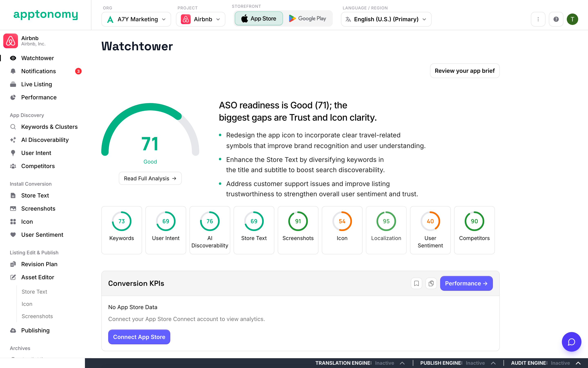
Task: Click the Watchtower eye icon
Action: [13, 58]
